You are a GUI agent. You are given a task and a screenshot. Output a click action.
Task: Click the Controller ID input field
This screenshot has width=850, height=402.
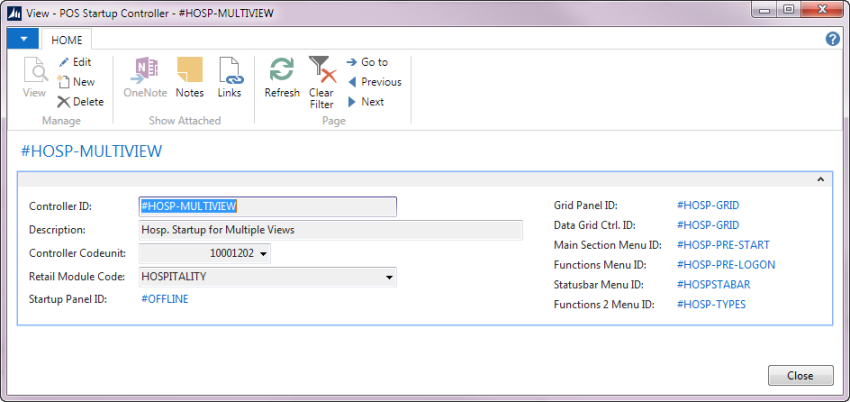[x=267, y=206]
